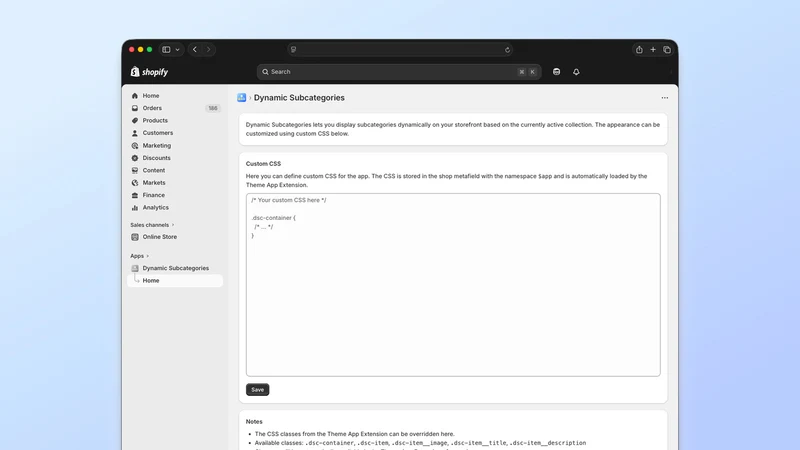Click the Dynamic Subcategories page title
The image size is (800, 450).
point(299,97)
